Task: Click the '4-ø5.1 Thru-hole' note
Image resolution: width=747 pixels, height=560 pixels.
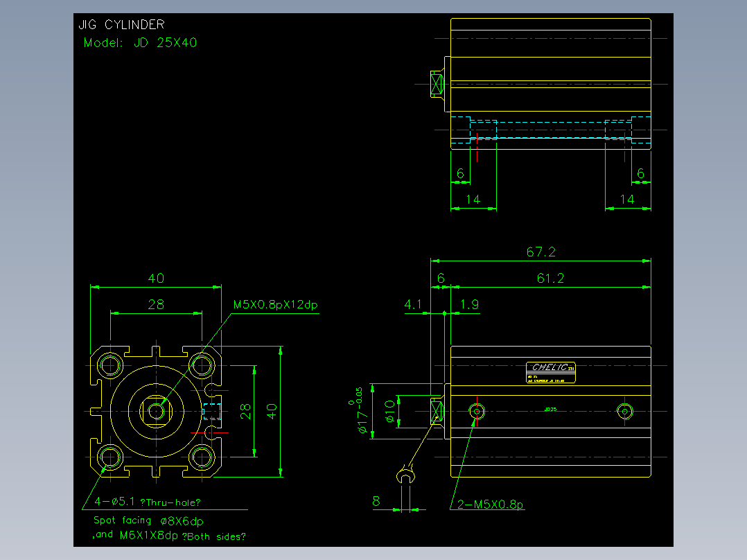Action: pos(147,502)
